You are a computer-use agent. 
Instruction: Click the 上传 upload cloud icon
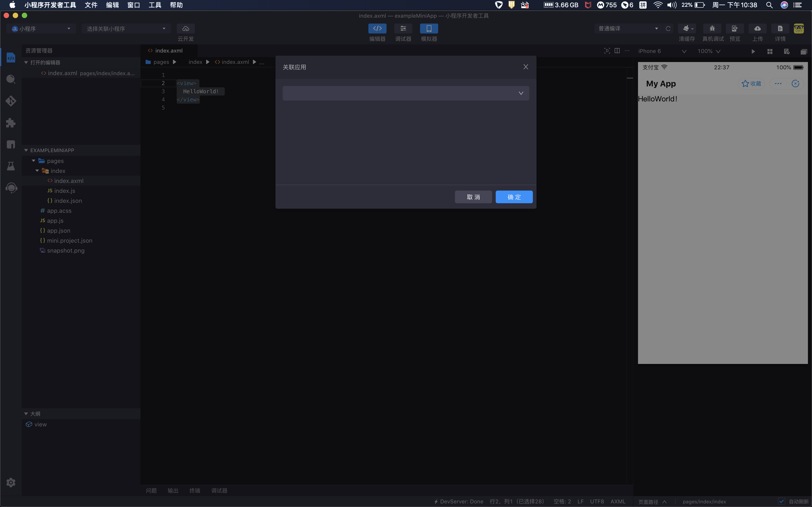tap(757, 29)
